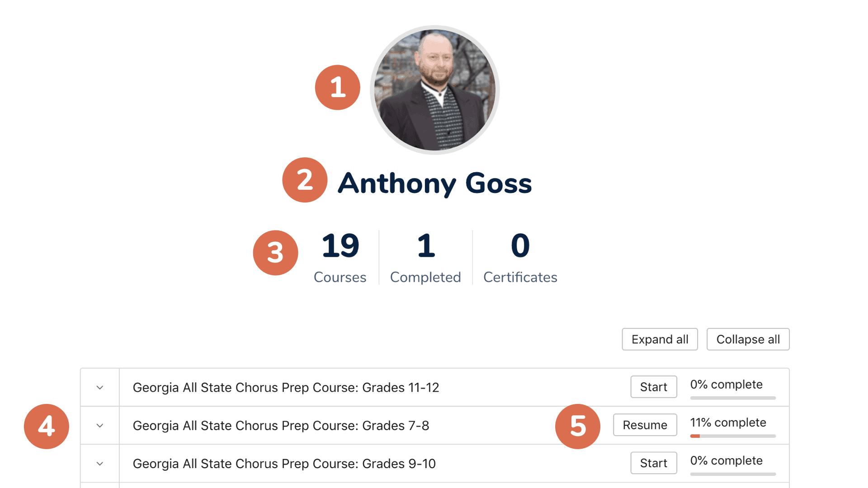The image size is (868, 488).
Task: Start the Grades 11-12 prep course
Action: [x=654, y=387]
